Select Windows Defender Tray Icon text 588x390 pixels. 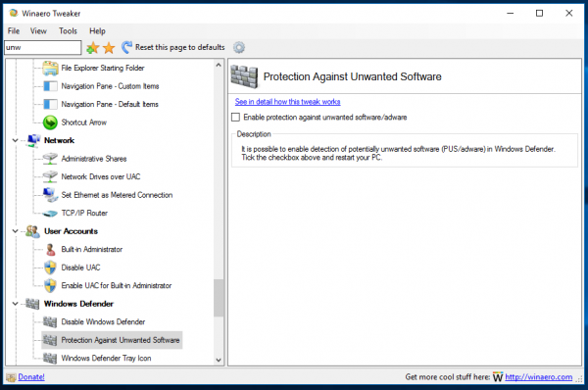106,359
